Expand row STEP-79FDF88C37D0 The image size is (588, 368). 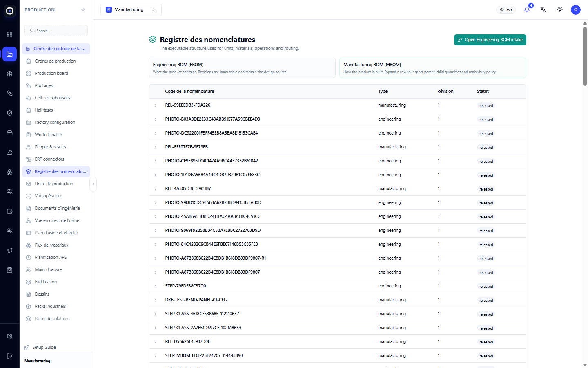pos(156,286)
